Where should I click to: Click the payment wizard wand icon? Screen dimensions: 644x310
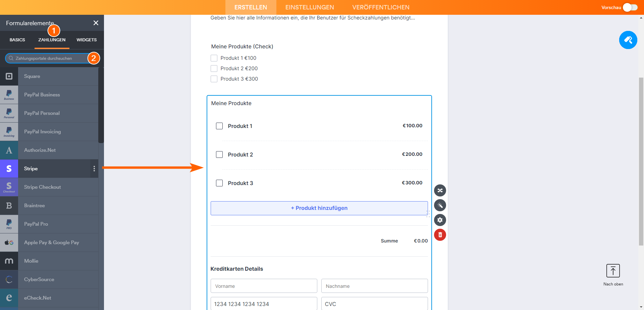[x=440, y=205]
